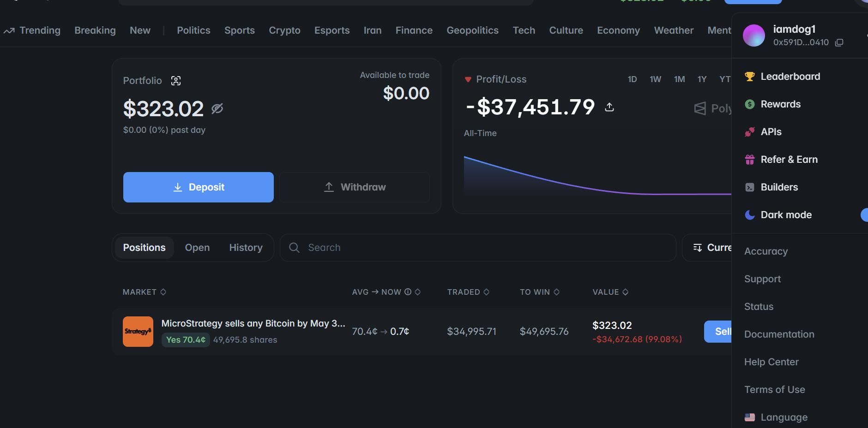868x428 pixels.
Task: Open the Politics category
Action: pos(193,30)
